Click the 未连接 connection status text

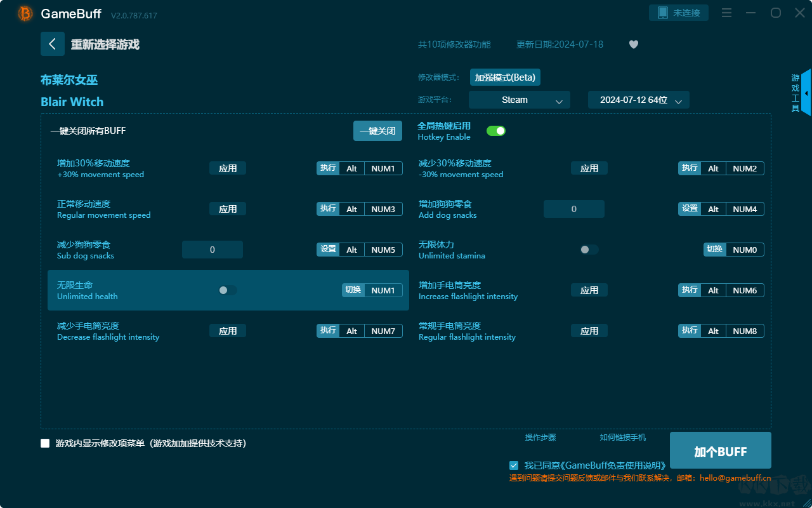tap(686, 13)
